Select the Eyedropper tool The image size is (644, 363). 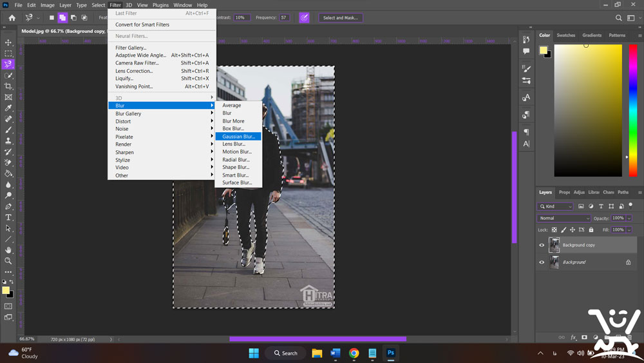8,108
